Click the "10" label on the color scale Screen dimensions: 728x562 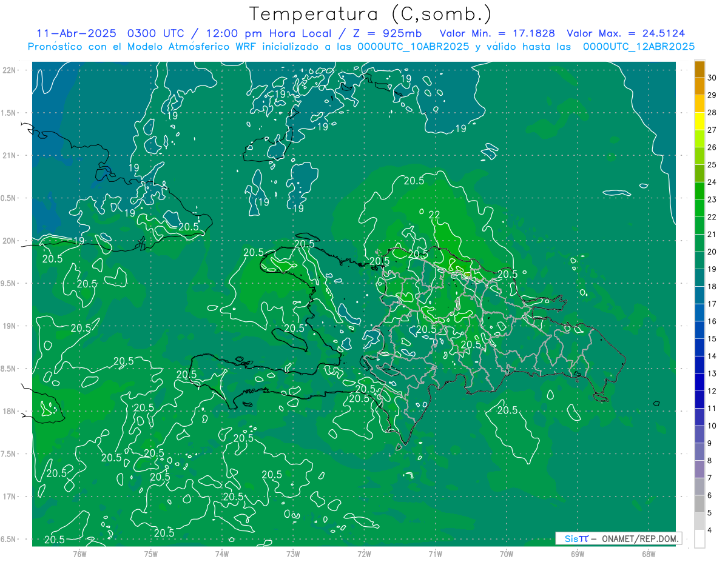coord(712,426)
